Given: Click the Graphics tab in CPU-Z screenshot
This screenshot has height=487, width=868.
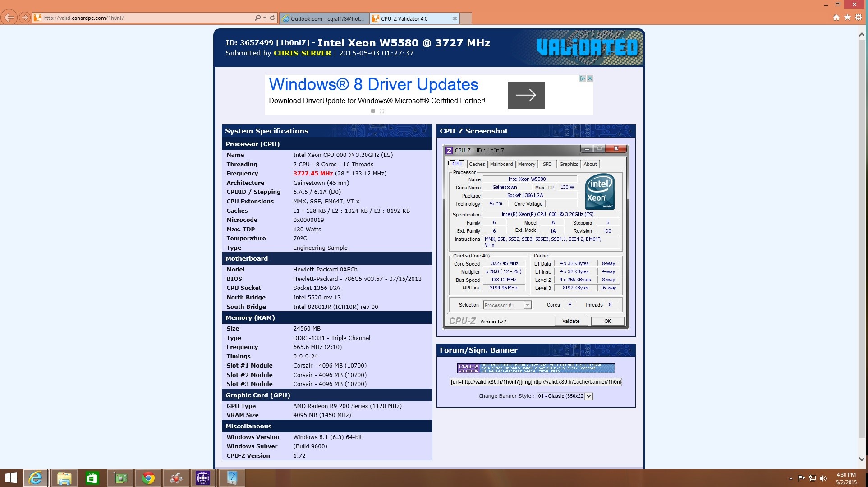Looking at the screenshot, I should click(569, 164).
